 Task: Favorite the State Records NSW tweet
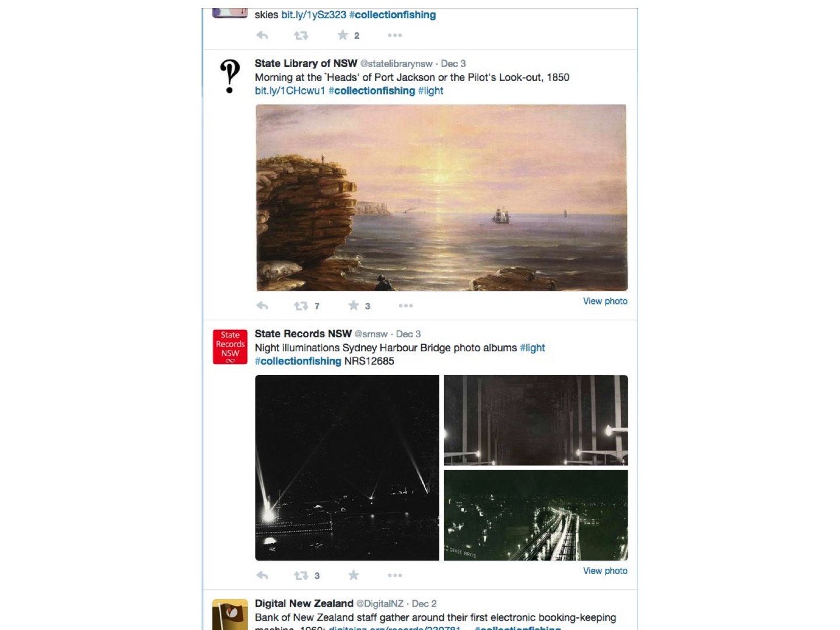353,575
